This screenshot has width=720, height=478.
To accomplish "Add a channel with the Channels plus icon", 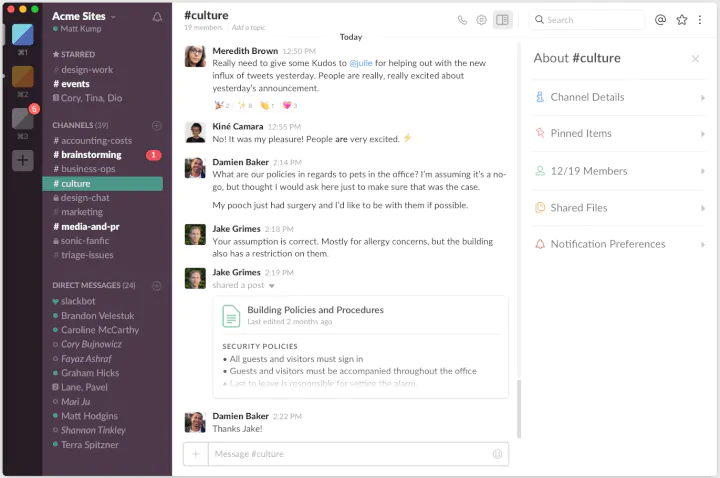I will click(157, 125).
